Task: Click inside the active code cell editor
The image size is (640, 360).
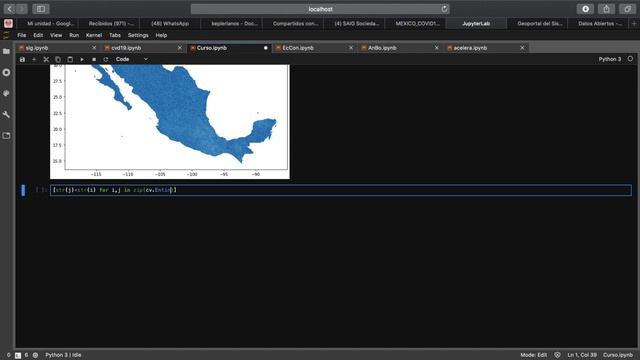Action: pos(341,190)
